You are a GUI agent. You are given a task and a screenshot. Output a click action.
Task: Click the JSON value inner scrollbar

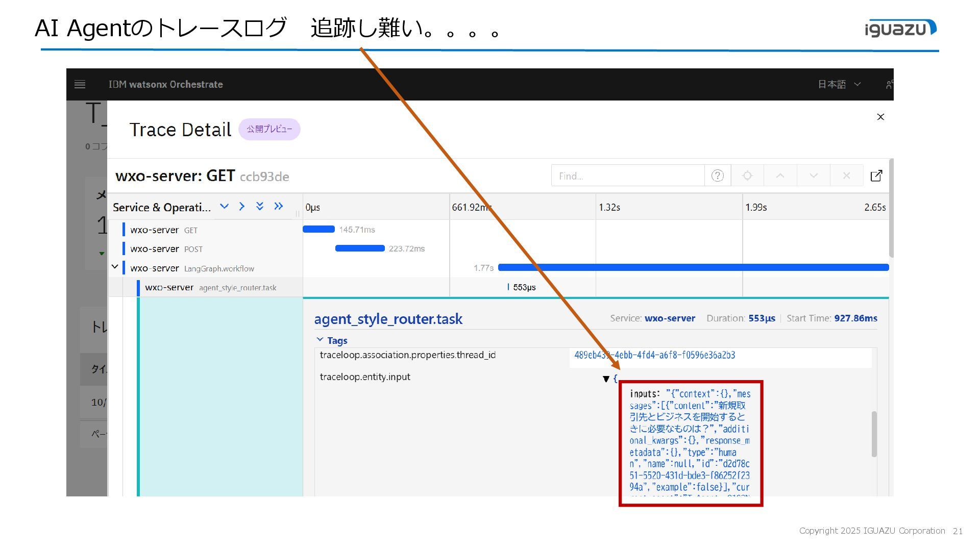pos(874,434)
